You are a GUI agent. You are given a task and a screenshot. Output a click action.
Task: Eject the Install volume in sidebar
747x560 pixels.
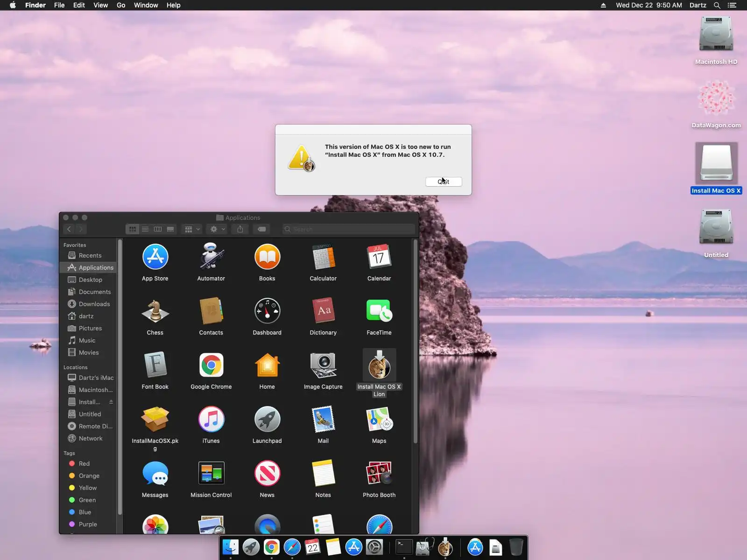tap(111, 402)
